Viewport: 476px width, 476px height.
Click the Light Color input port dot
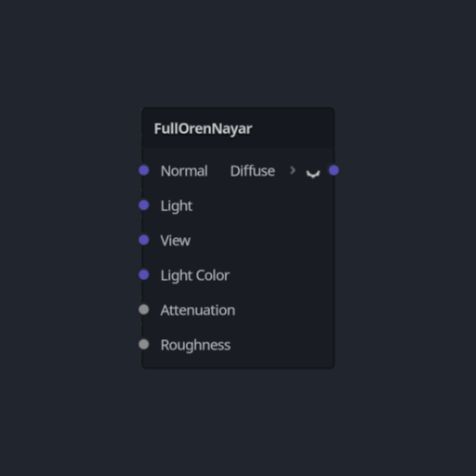click(x=144, y=275)
